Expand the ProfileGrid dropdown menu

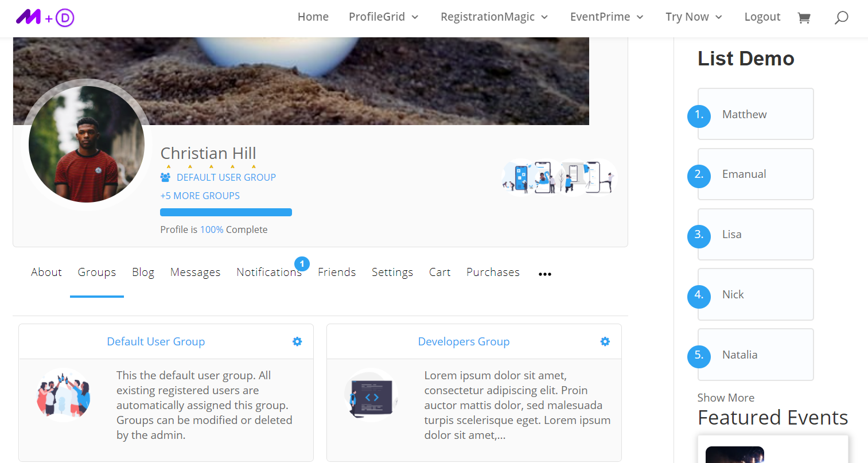click(x=383, y=17)
